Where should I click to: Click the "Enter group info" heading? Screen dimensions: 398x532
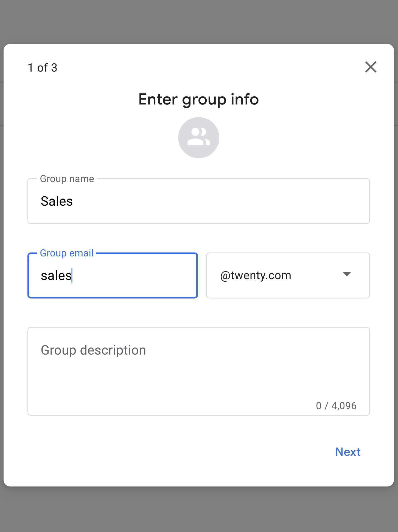click(x=199, y=99)
